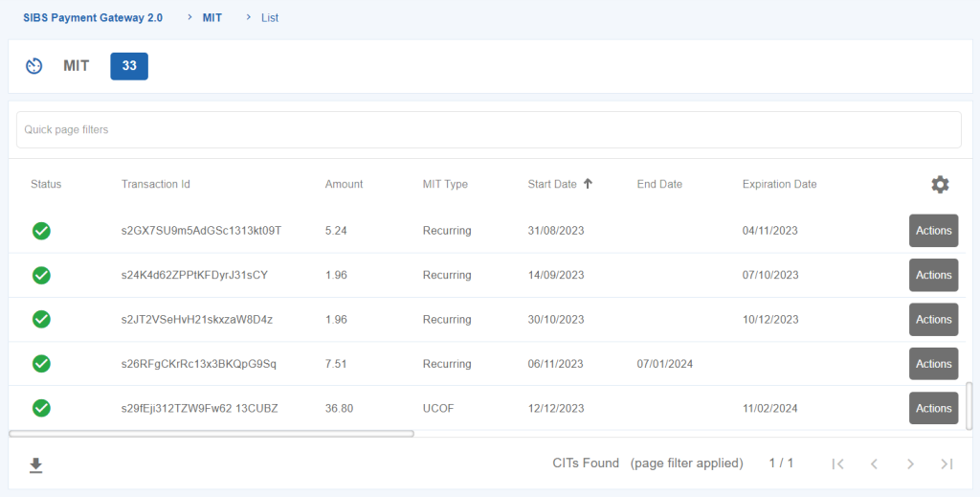The width and height of the screenshot is (980, 497).
Task: Jump to last page of results
Action: (947, 463)
